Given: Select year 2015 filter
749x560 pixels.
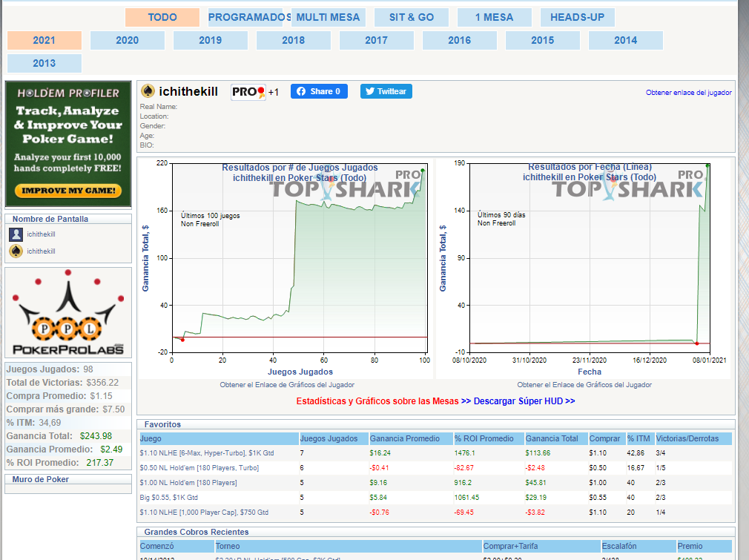Looking at the screenshot, I should [543, 40].
